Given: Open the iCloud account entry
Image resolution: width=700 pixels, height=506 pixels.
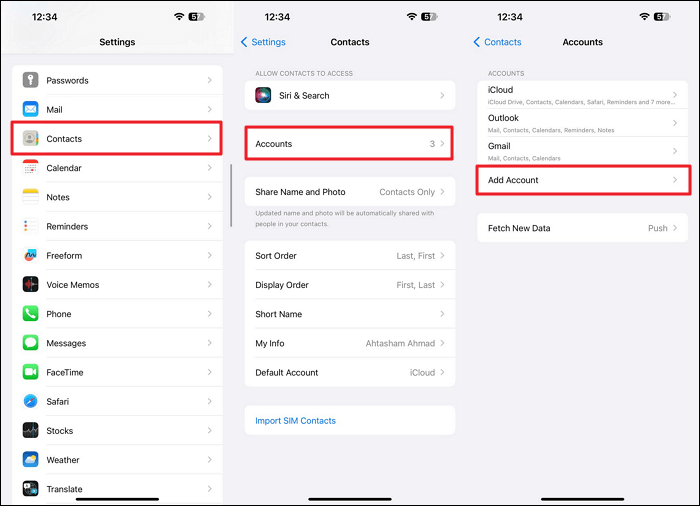Looking at the screenshot, I should pyautogui.click(x=583, y=95).
